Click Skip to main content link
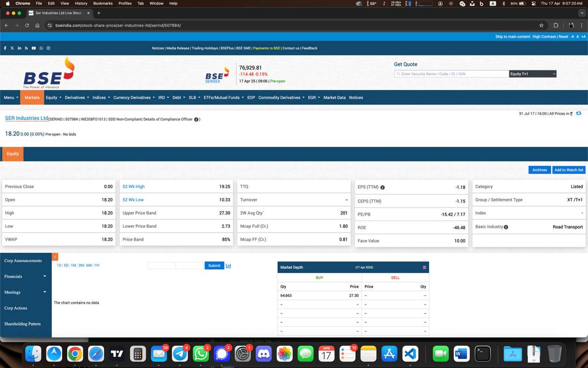This screenshot has height=368, width=588. coord(513,37)
